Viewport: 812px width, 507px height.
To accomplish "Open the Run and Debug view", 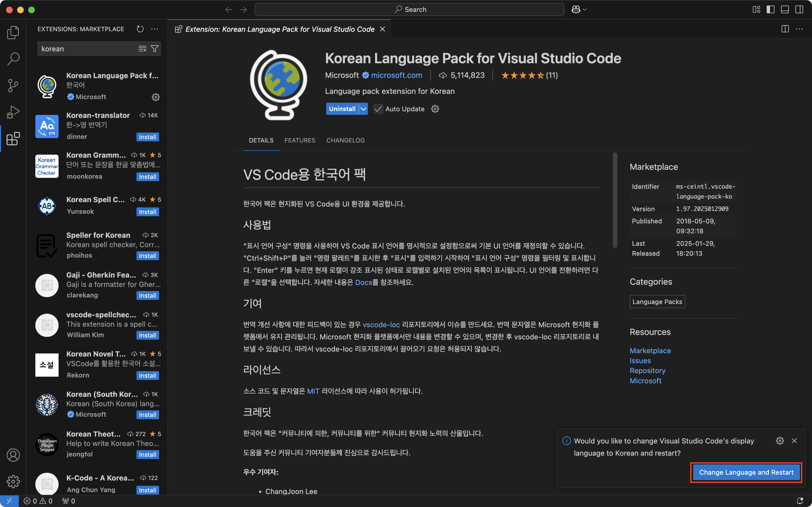I will 13,112.
